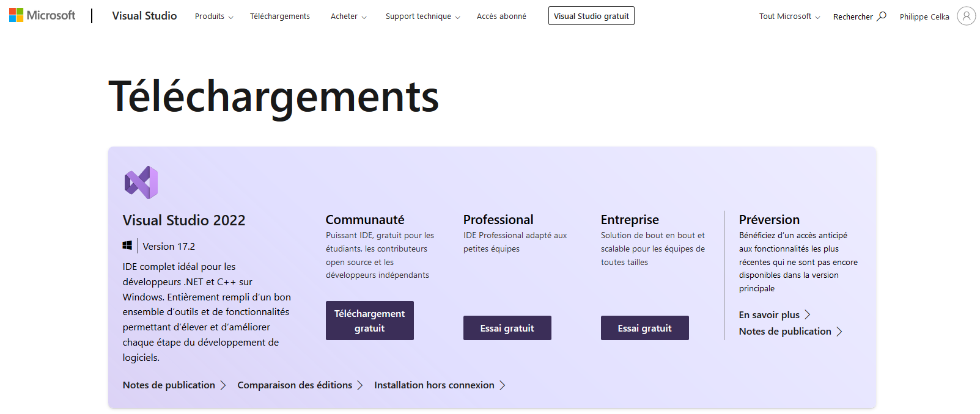Open En savoir plus under Préversion

[775, 314]
